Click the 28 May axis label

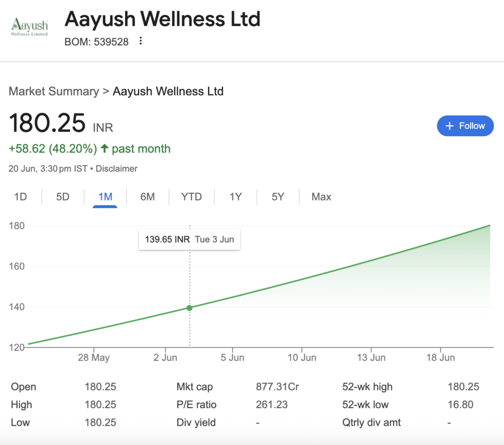tap(94, 357)
